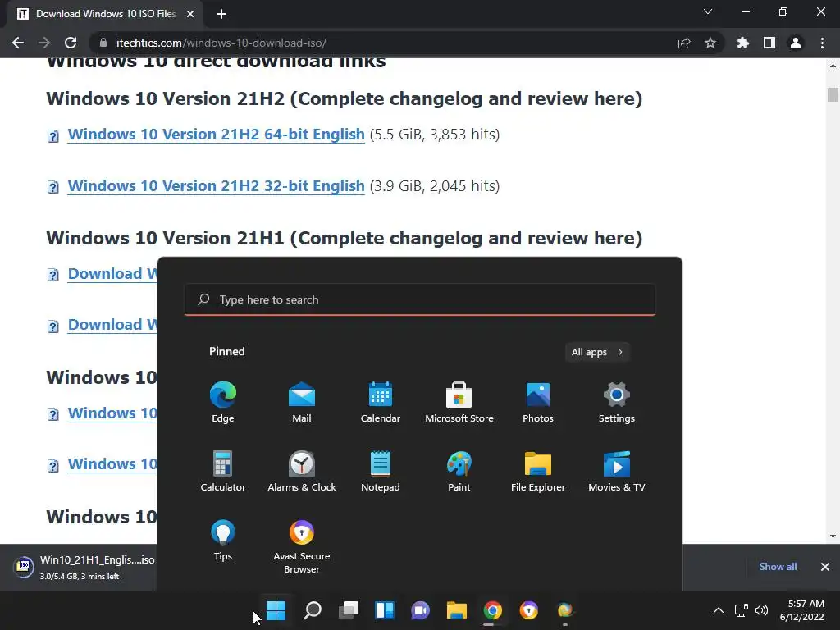Switch to Chrome in the taskbar
Viewport: 840px width, 630px height.
tap(492, 610)
